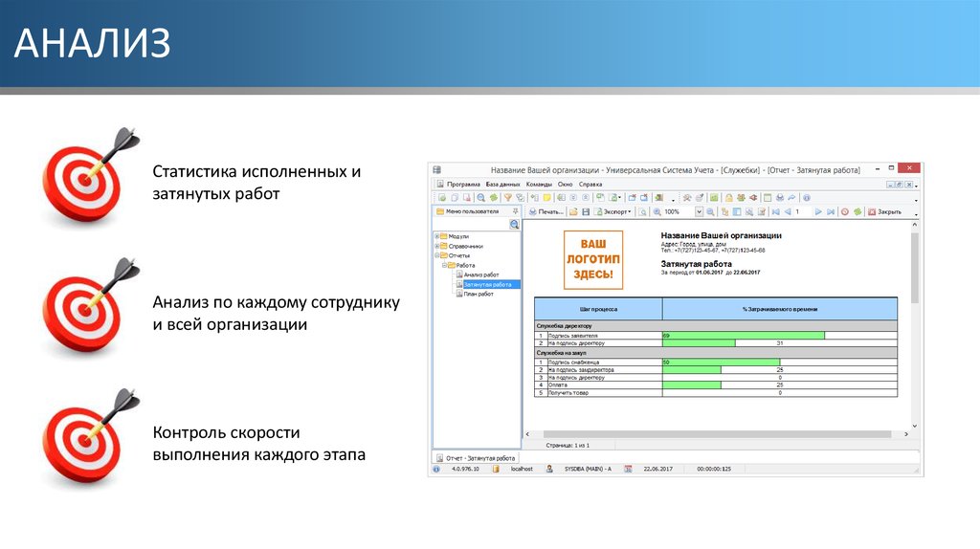Click the save diskette icon in report toolbar
The width and height of the screenshot is (980, 549).
click(x=586, y=211)
